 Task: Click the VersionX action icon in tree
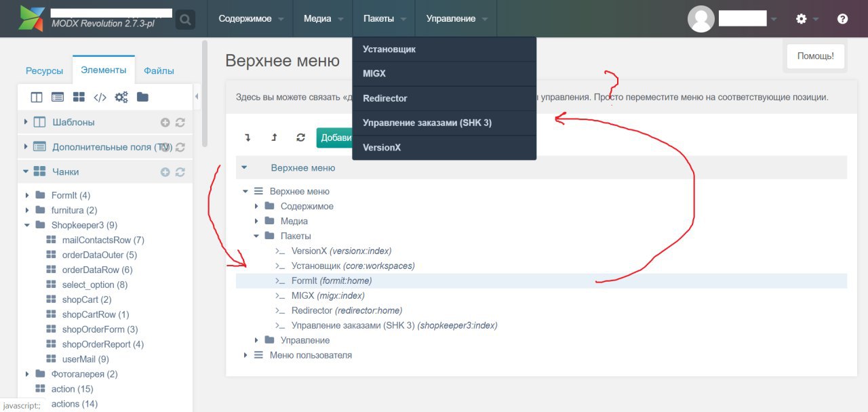(x=280, y=251)
